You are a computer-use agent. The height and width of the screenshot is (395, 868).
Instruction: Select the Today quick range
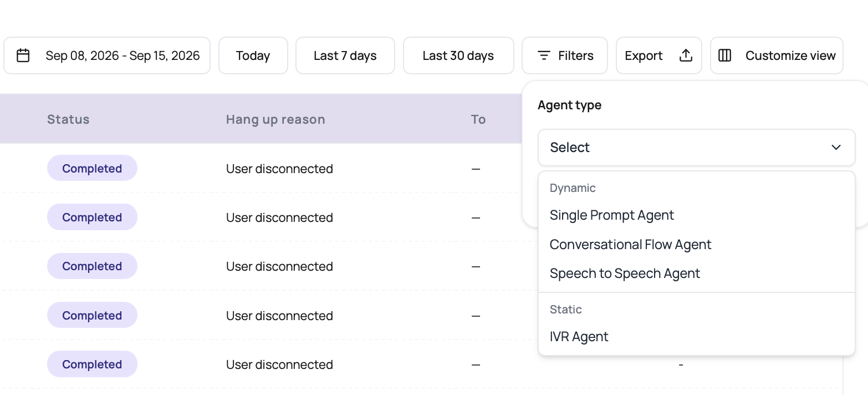click(x=253, y=55)
